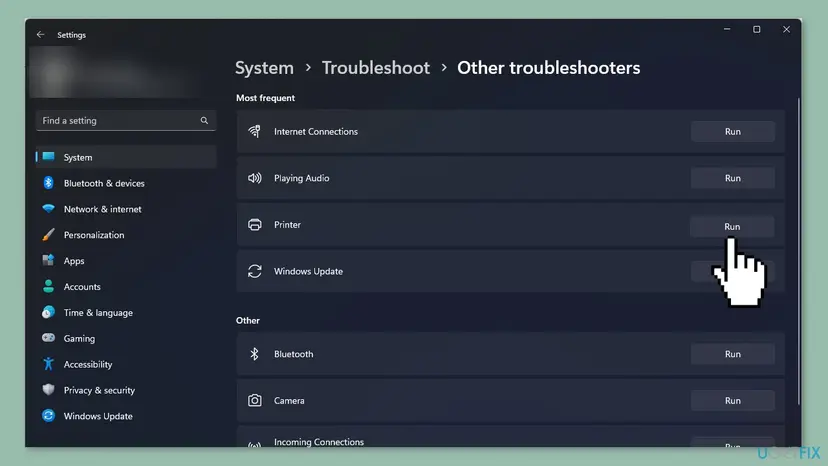
Task: Open the Personalization category
Action: [x=126, y=235]
